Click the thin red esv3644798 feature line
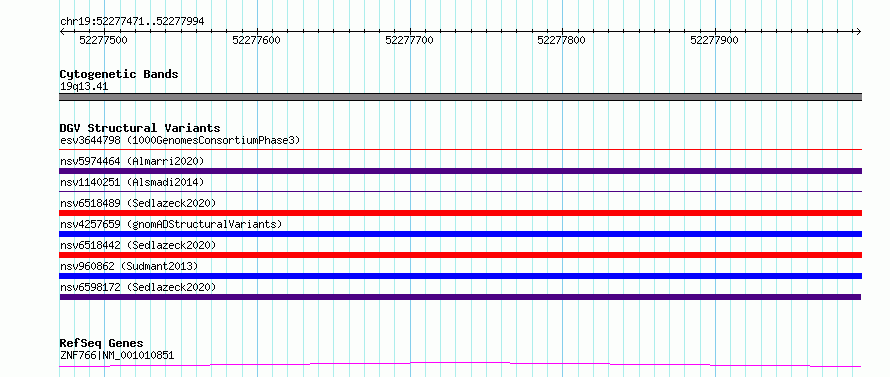 [x=460, y=149]
